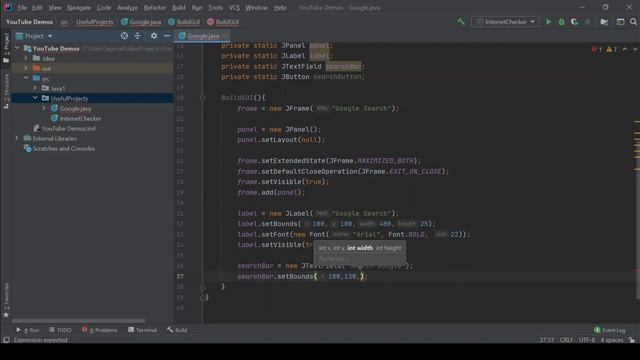Click src breadcrumb
Viewport: 640px width, 360px height.
64,22
